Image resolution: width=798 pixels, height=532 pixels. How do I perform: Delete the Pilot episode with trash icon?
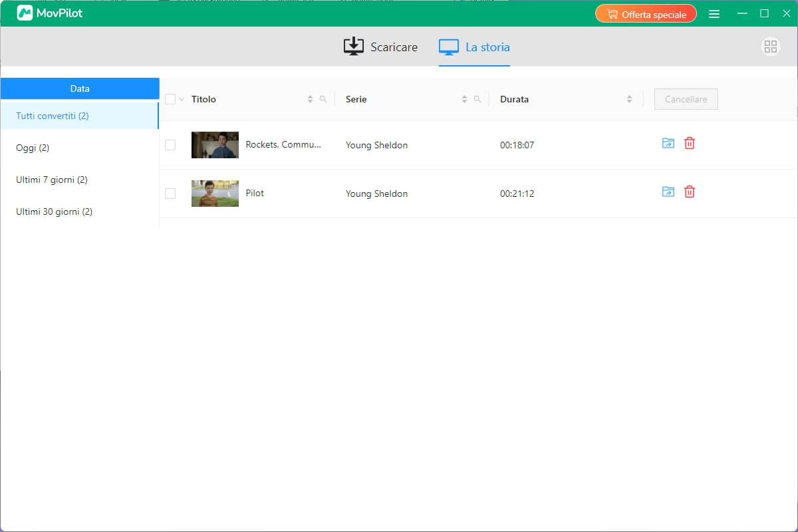[x=689, y=192]
